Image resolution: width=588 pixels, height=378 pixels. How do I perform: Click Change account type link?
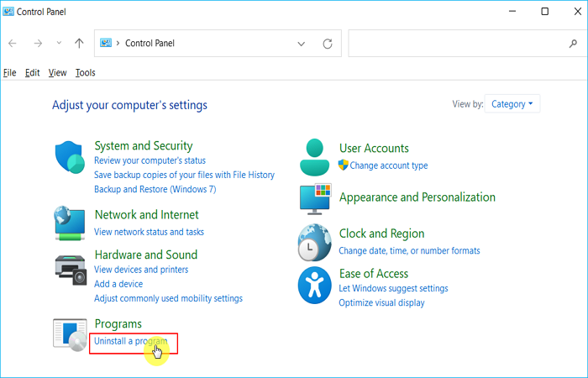pyautogui.click(x=389, y=165)
